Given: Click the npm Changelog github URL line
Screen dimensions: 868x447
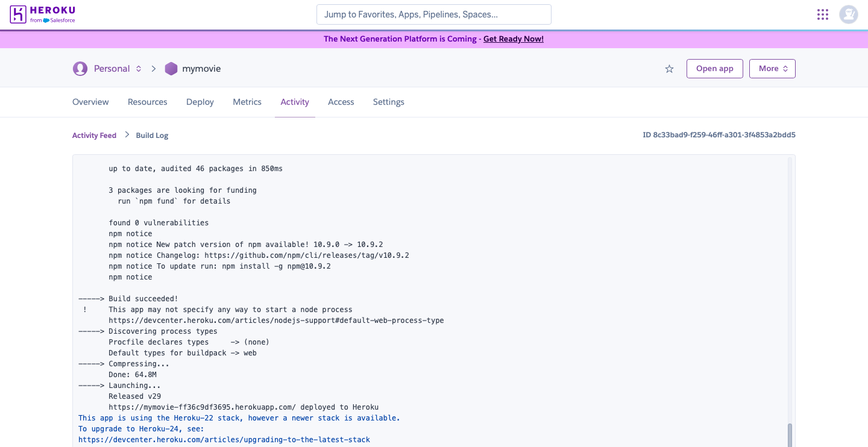Looking at the screenshot, I should pos(259,255).
